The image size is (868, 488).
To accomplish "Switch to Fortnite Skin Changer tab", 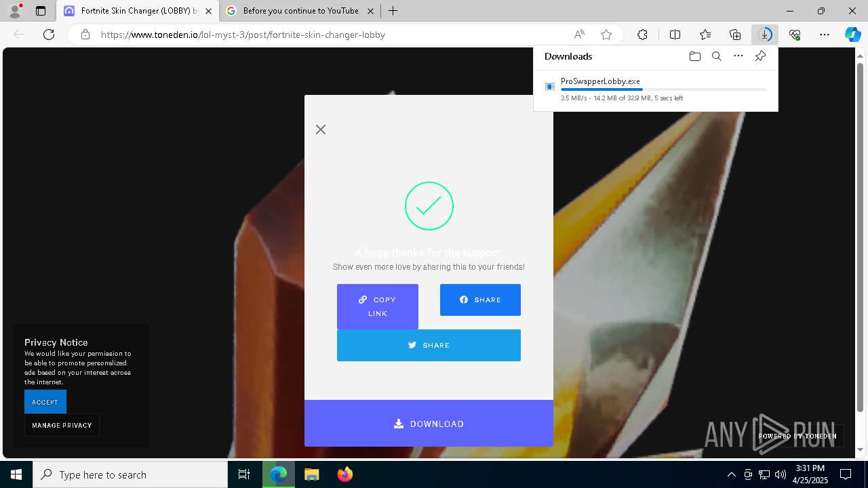I will point(132,11).
